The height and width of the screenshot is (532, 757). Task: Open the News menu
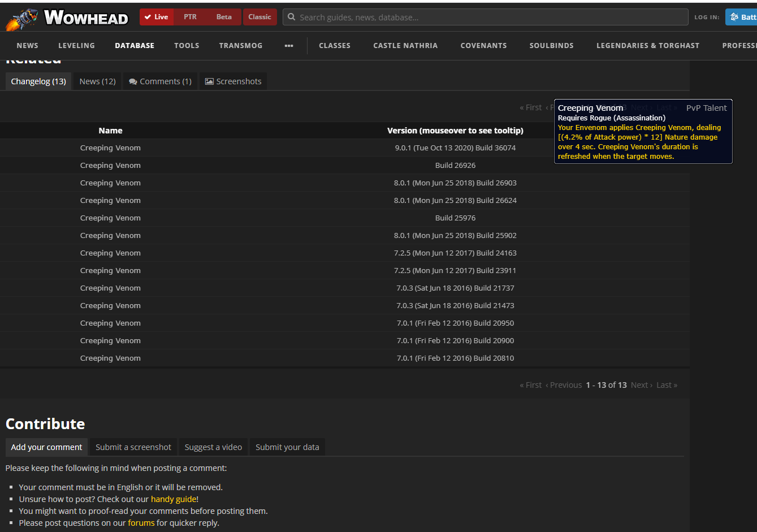[x=28, y=46]
